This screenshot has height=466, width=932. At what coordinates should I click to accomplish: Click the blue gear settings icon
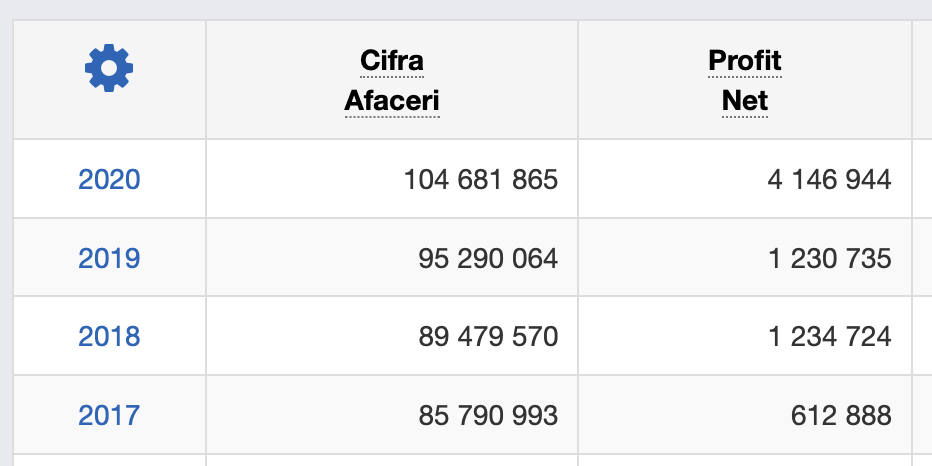point(109,68)
